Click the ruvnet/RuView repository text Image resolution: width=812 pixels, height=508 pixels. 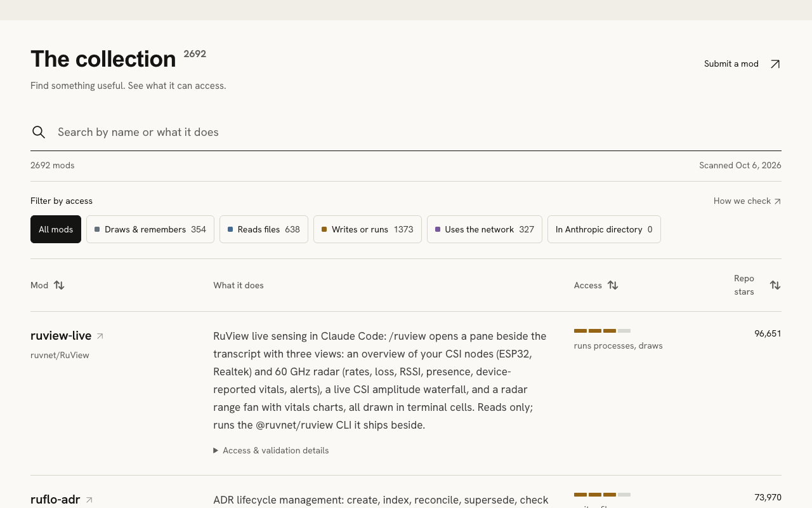pos(60,355)
